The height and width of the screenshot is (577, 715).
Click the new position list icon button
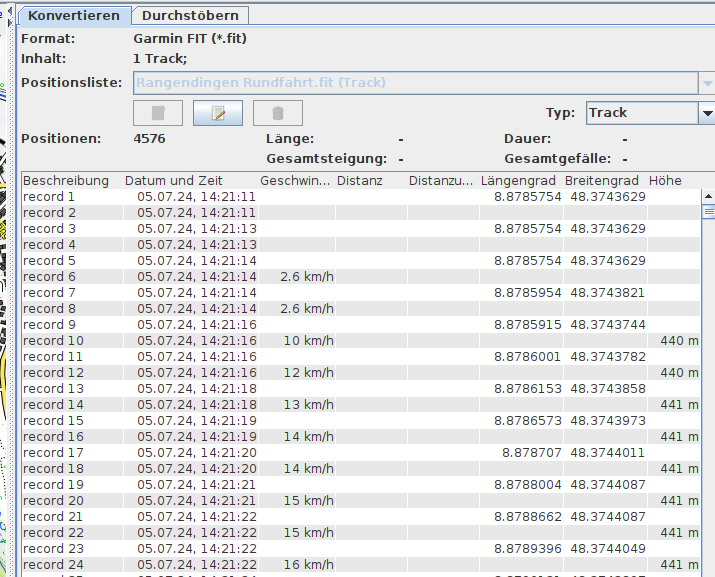click(x=158, y=113)
